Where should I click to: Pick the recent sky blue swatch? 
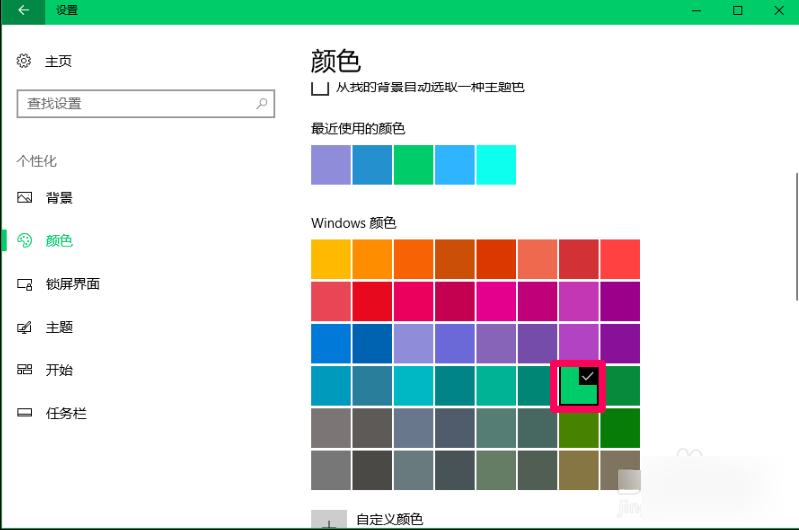click(x=455, y=165)
